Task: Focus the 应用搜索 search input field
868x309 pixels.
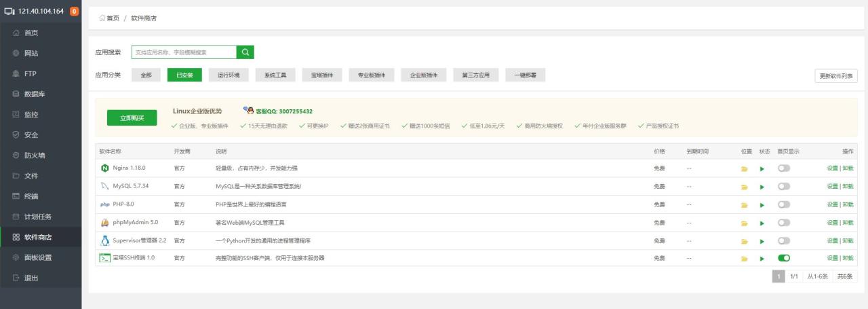Action: click(x=184, y=52)
